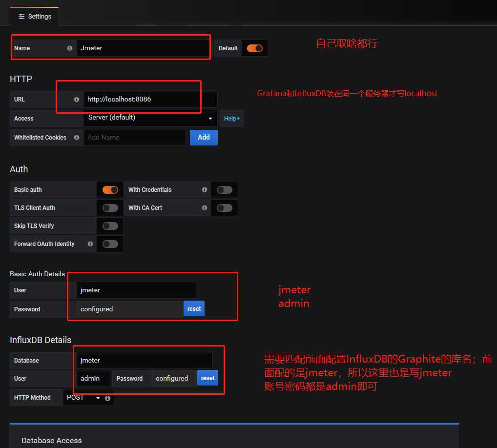497x448 pixels.
Task: Open the Settings tab
Action: (x=35, y=17)
